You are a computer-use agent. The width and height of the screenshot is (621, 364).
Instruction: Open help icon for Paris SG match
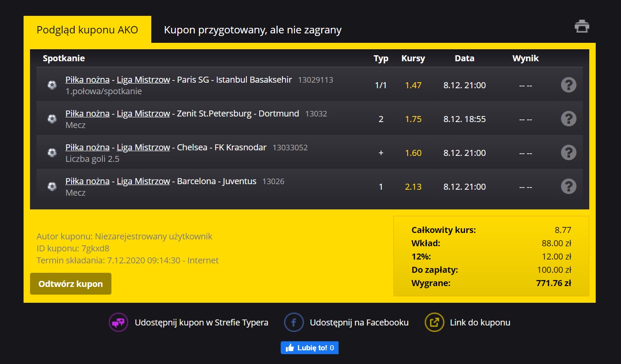tap(569, 85)
